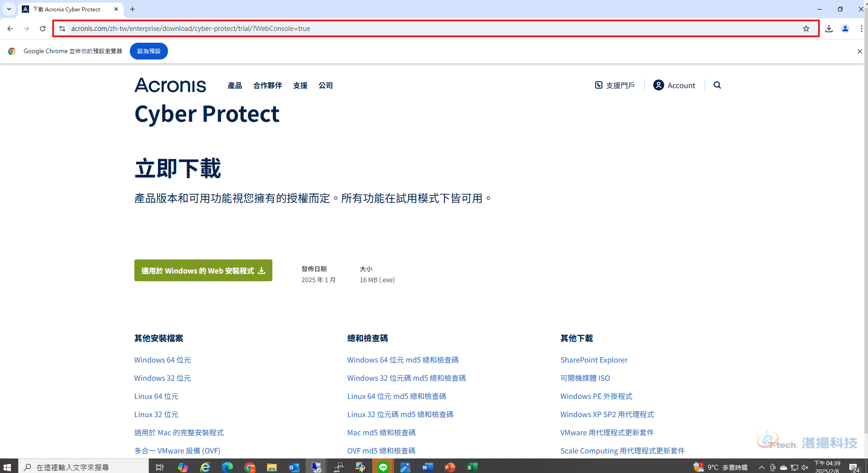Open Google Chrome from the taskbar
Screen dimensions: 868x473
[x=250, y=467]
